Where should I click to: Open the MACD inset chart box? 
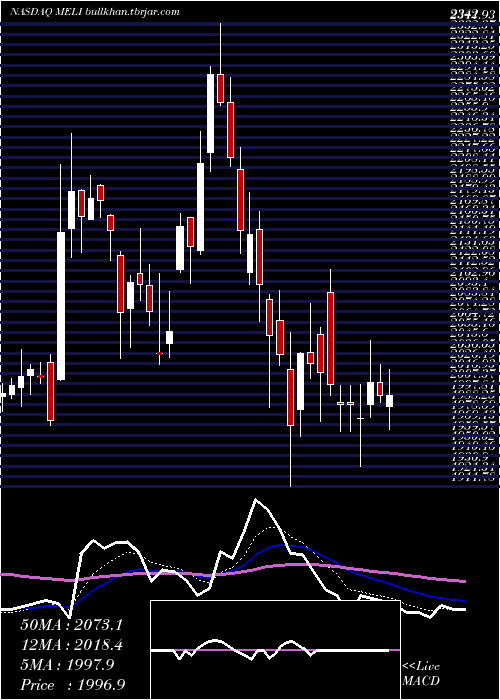(x=275, y=650)
